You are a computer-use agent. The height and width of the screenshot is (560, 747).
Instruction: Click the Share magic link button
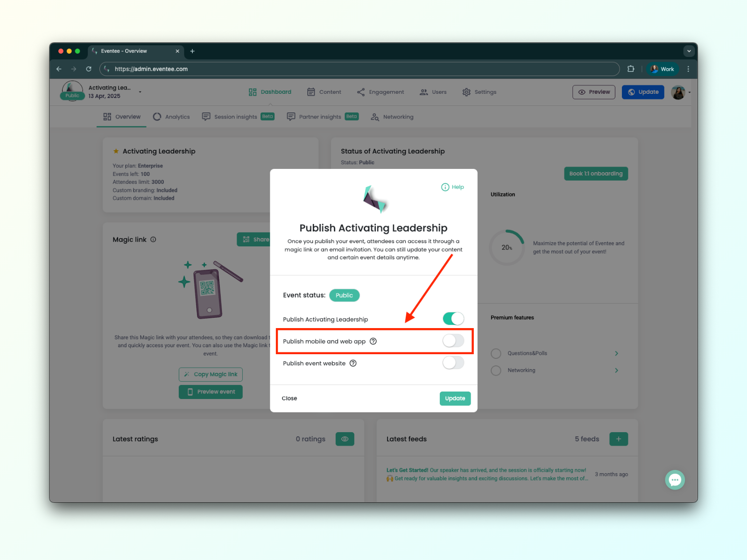tap(254, 239)
